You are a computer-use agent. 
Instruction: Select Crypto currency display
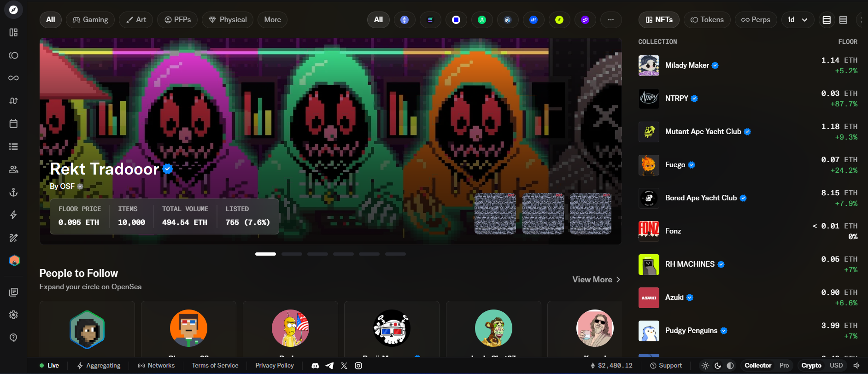point(811,366)
